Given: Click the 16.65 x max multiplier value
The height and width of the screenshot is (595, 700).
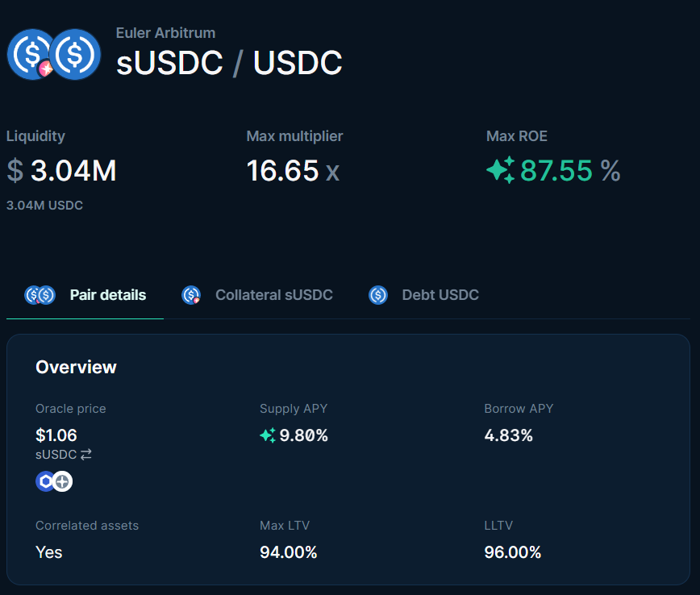Looking at the screenshot, I should pos(293,170).
